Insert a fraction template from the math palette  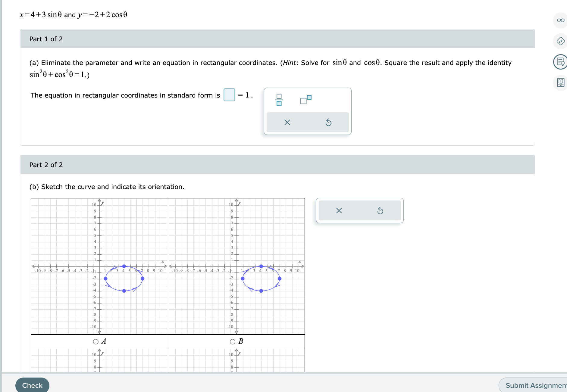coord(279,100)
